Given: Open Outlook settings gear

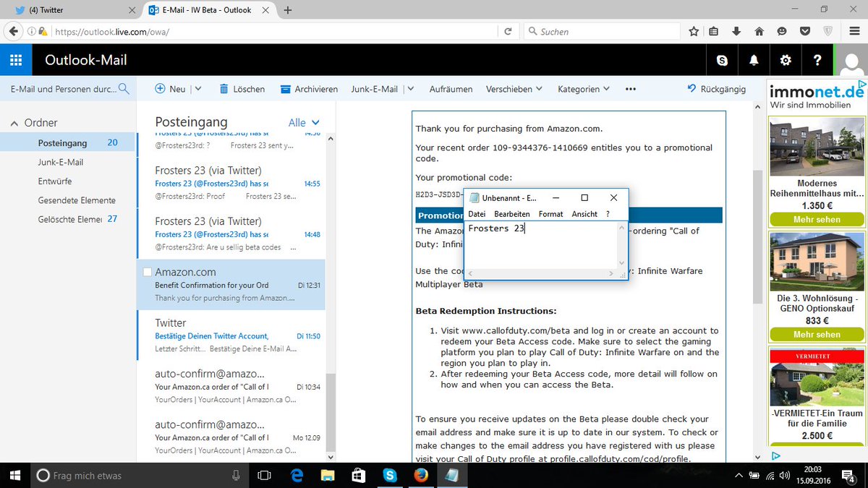Looking at the screenshot, I should click(786, 61).
